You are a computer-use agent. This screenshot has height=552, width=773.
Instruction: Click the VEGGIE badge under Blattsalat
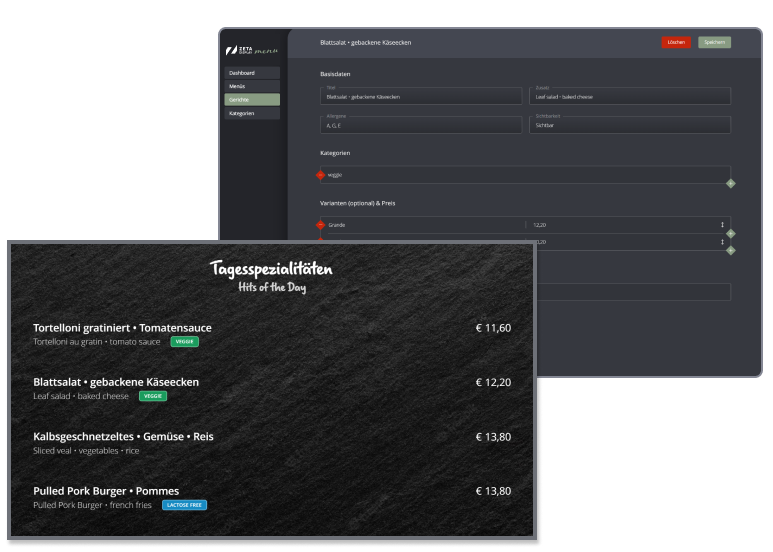tap(153, 396)
